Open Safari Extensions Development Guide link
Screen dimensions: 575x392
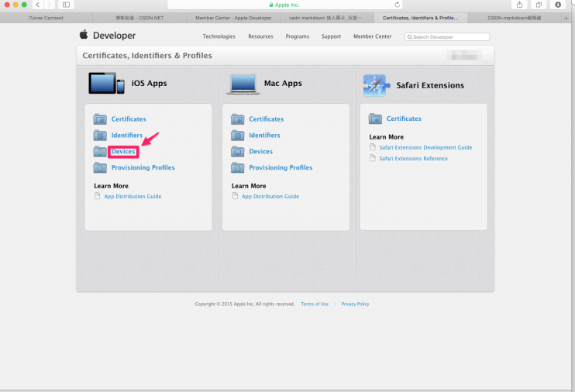click(x=425, y=147)
